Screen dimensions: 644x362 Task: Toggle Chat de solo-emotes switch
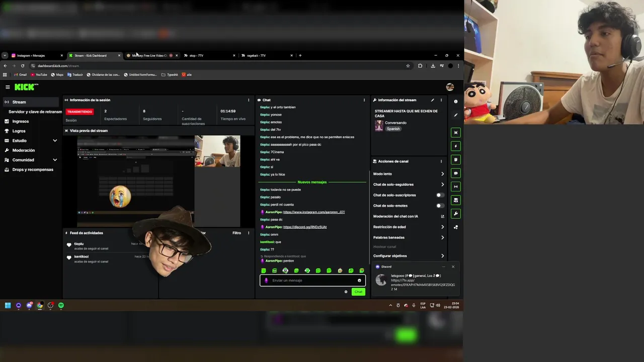pyautogui.click(x=440, y=206)
